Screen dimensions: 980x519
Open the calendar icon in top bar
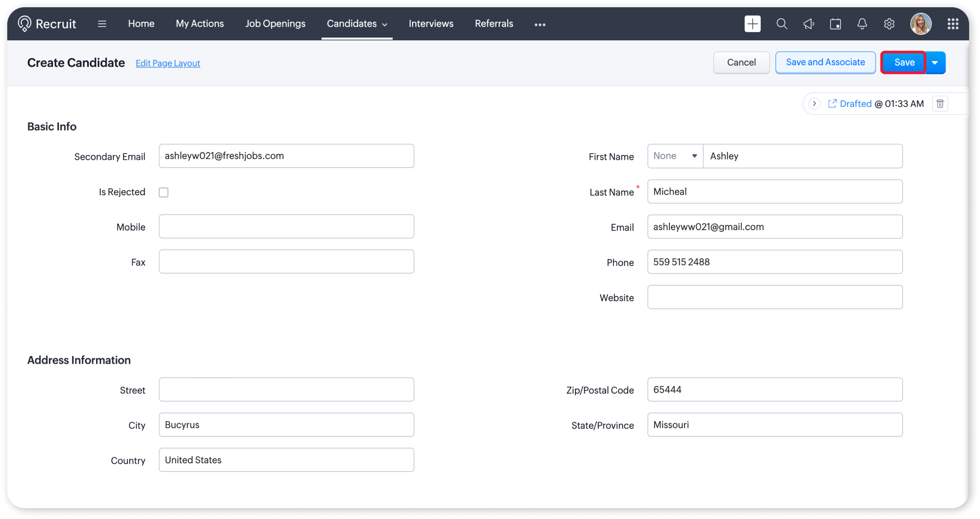coord(835,24)
